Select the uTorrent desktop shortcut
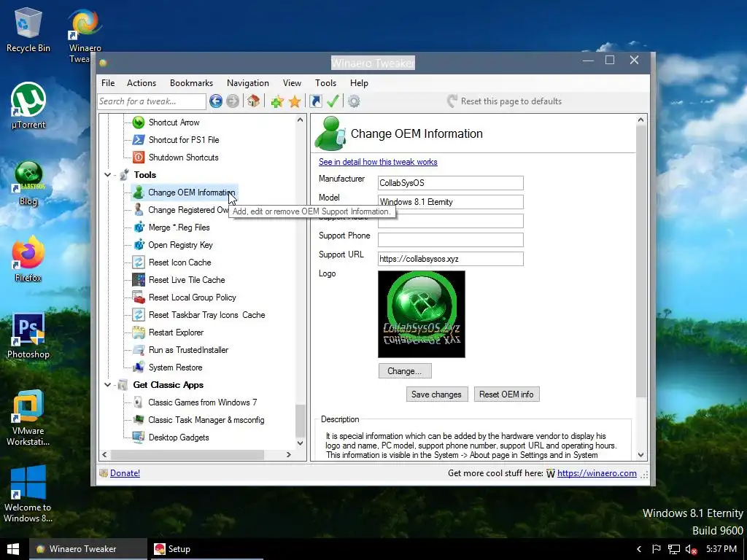747x560 pixels. point(28,106)
